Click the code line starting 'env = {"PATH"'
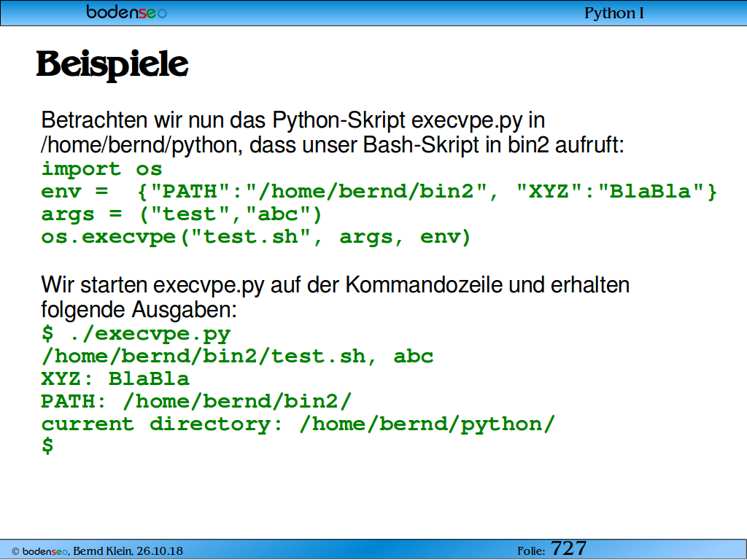 coord(379,192)
